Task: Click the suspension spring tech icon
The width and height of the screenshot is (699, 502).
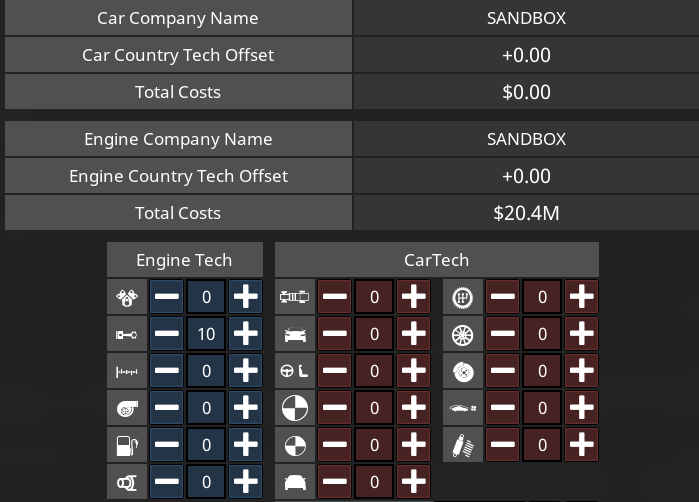Action: click(x=463, y=445)
